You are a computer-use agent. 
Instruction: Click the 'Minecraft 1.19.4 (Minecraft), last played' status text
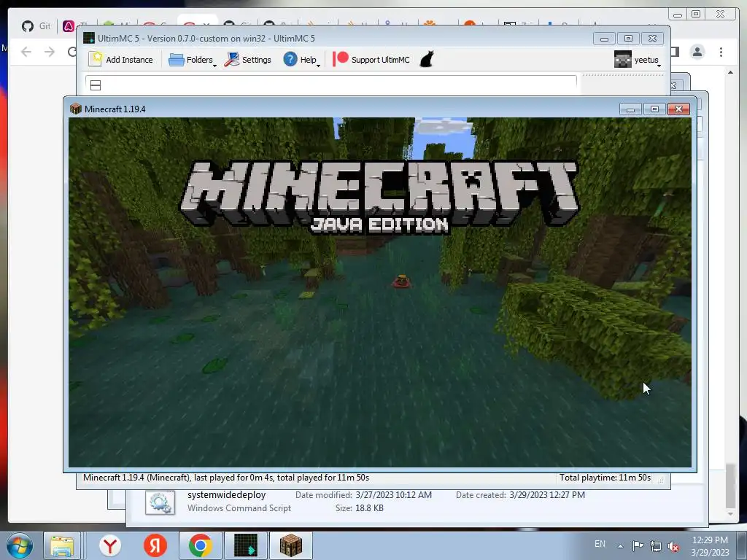coord(226,478)
